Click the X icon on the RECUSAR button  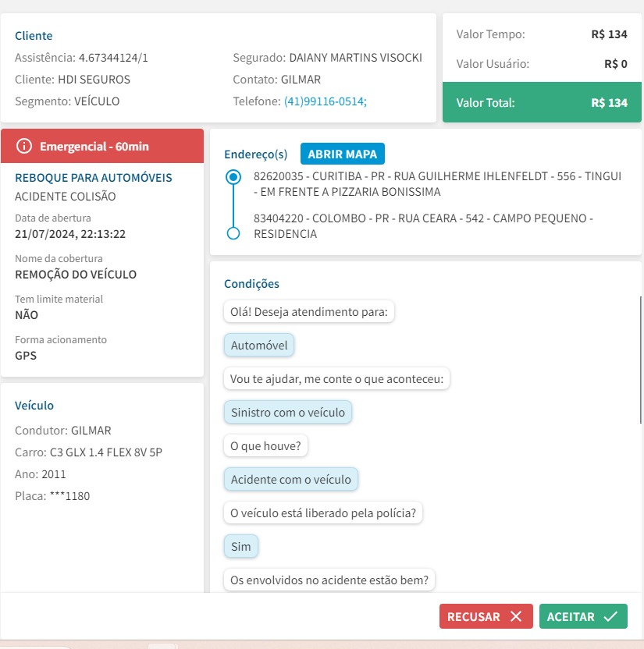click(516, 616)
